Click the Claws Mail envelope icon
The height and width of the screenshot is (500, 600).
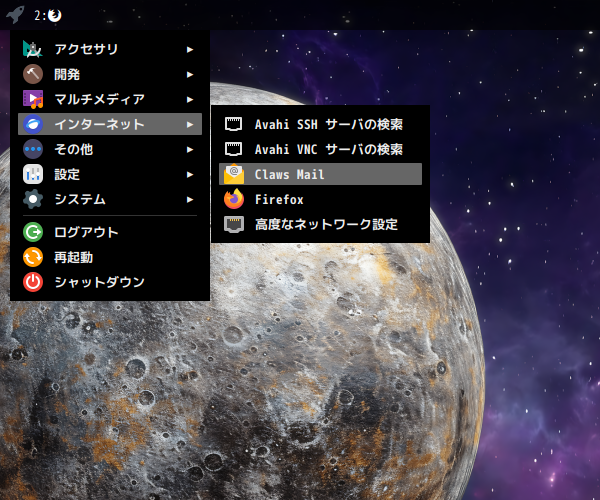tap(234, 174)
